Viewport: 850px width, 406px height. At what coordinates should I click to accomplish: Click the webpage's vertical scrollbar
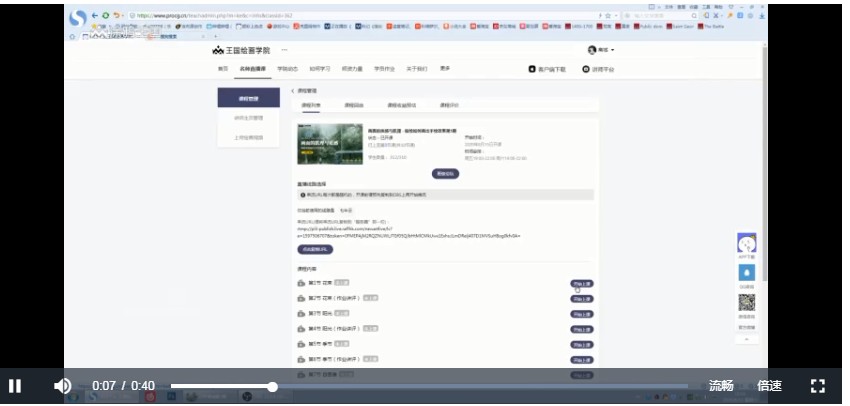764,163
